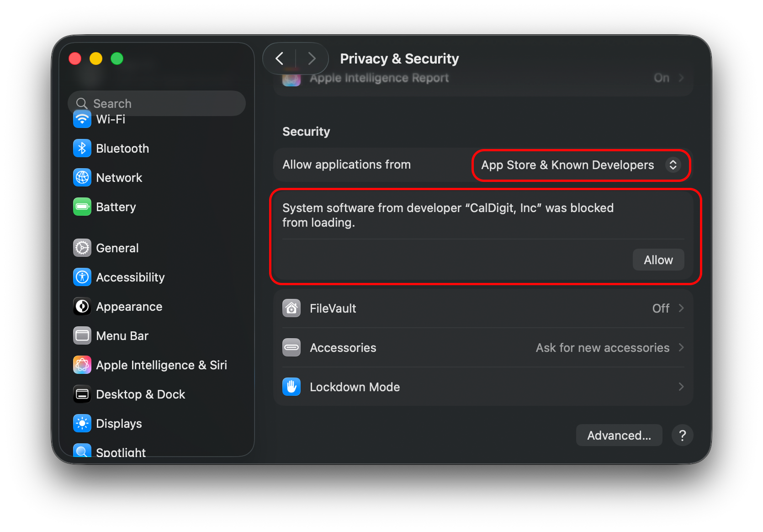Select General in the sidebar
763x532 pixels.
117,248
